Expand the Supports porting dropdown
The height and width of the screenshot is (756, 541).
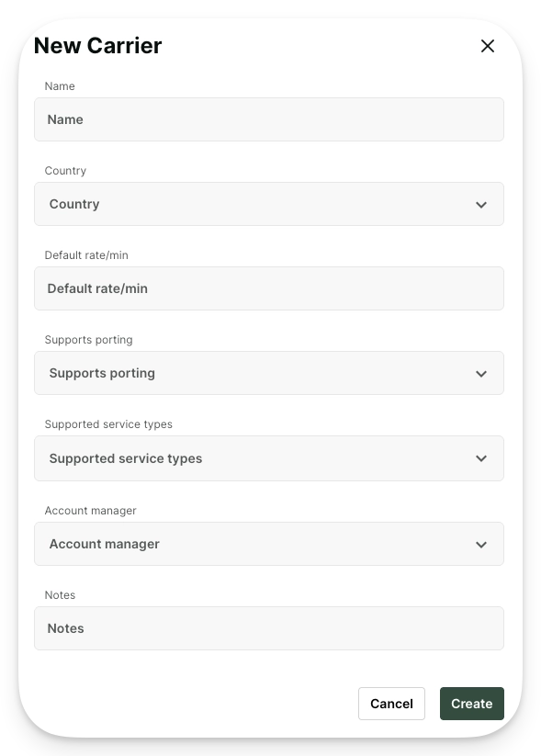tap(269, 373)
